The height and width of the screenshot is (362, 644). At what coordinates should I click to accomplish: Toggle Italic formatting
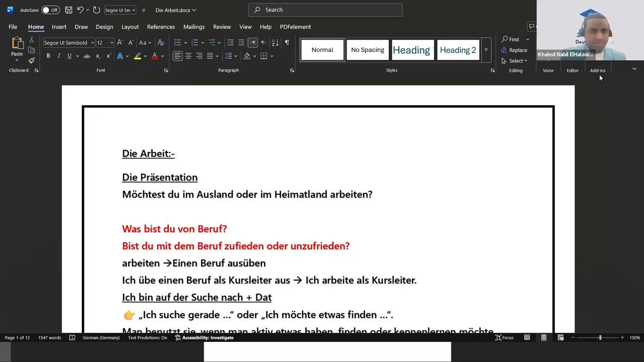[x=59, y=56]
